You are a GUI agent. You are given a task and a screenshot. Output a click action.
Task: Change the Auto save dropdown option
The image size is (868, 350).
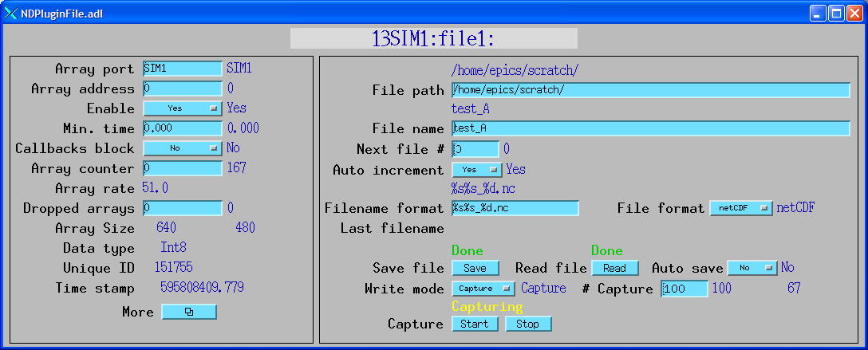(752, 268)
